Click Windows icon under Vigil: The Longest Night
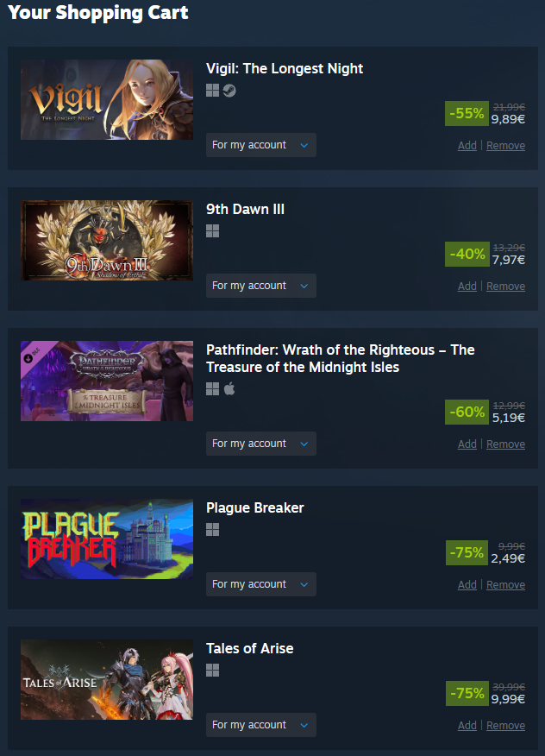545x756 pixels. point(212,90)
